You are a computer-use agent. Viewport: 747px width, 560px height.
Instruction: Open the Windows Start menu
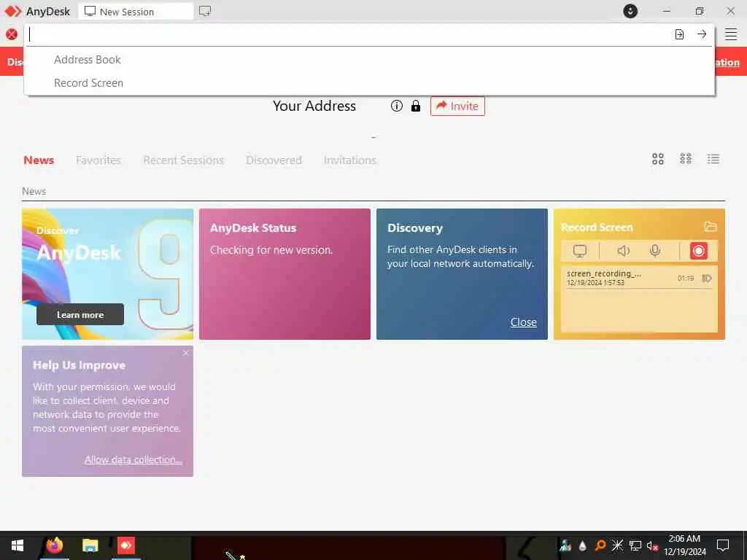(18, 545)
